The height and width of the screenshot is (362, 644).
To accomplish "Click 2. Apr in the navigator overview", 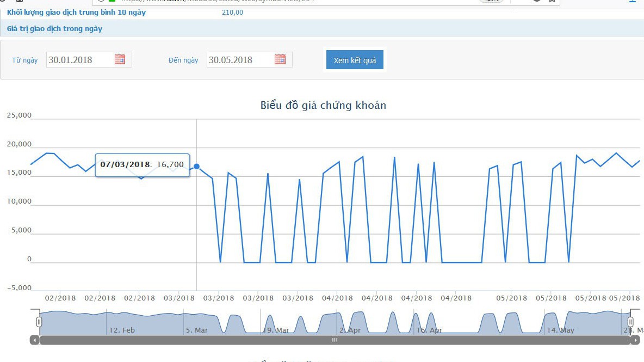I will 350,330.
